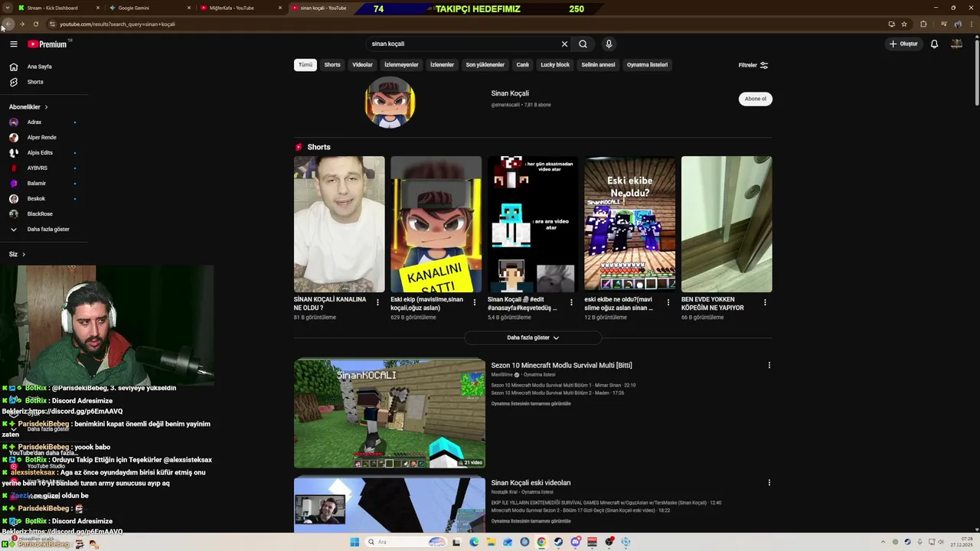Expand the Abonelikler section arrow
This screenshot has width=980, height=551.
click(x=46, y=107)
